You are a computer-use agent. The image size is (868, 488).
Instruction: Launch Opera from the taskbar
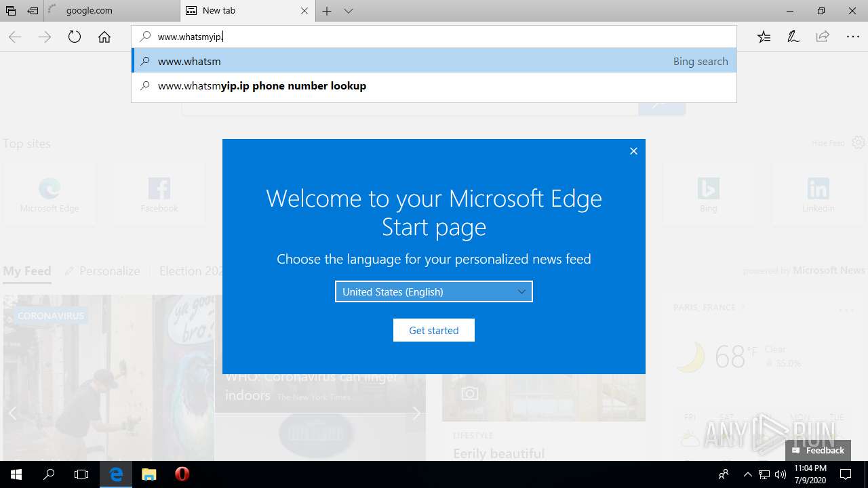click(x=182, y=474)
